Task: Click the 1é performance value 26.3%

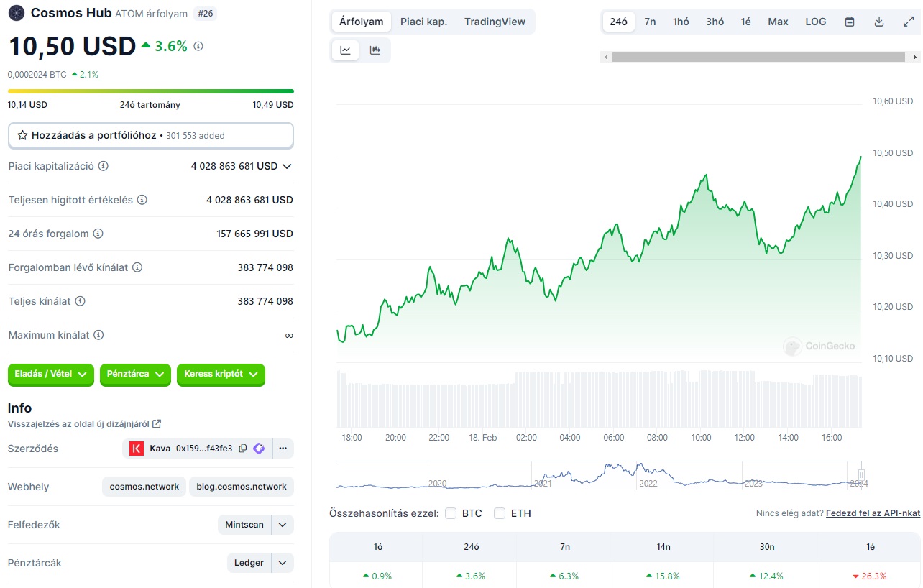Action: [869, 576]
